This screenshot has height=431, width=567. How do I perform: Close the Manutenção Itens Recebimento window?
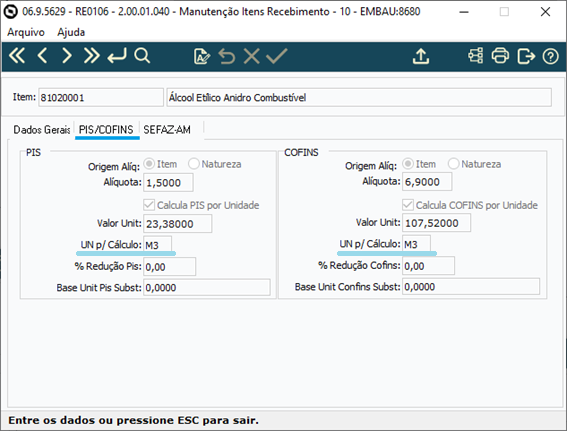point(545,12)
